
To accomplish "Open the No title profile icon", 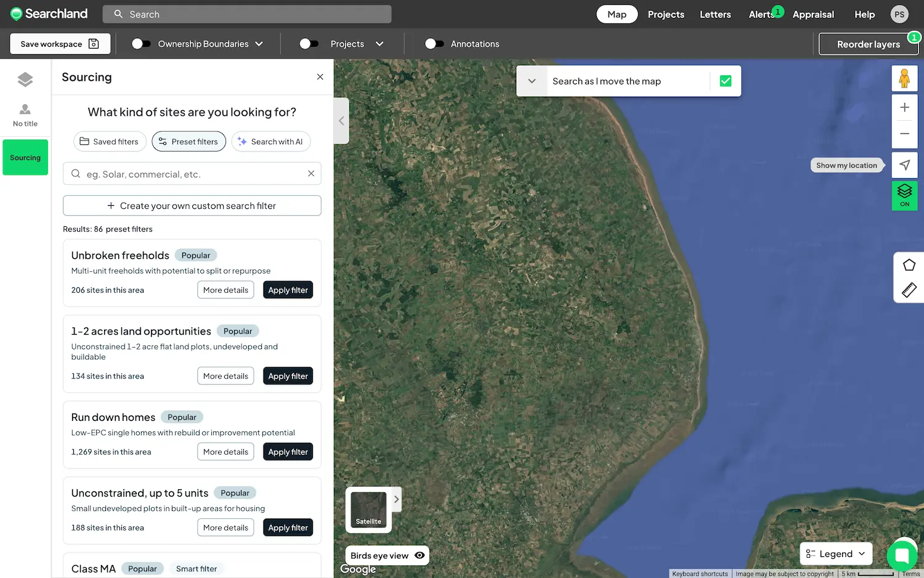I will 25,115.
